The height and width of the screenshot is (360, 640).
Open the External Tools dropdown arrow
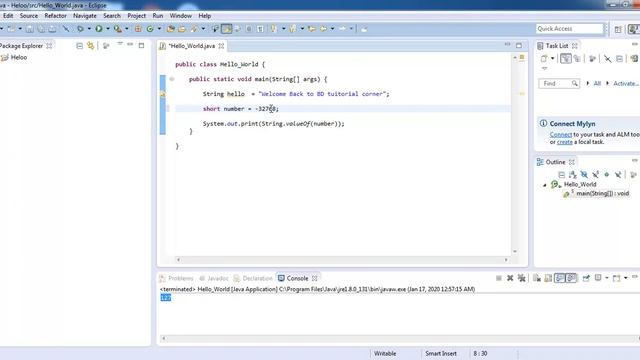point(127,29)
